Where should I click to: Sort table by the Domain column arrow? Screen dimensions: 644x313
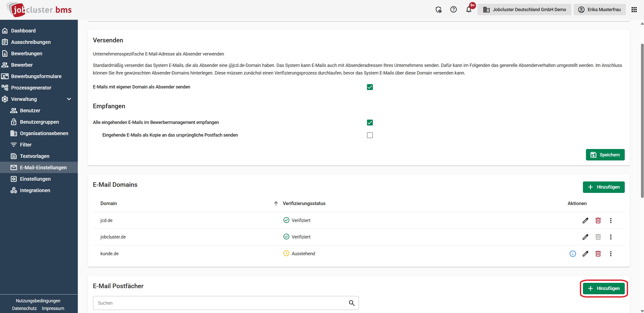point(276,204)
